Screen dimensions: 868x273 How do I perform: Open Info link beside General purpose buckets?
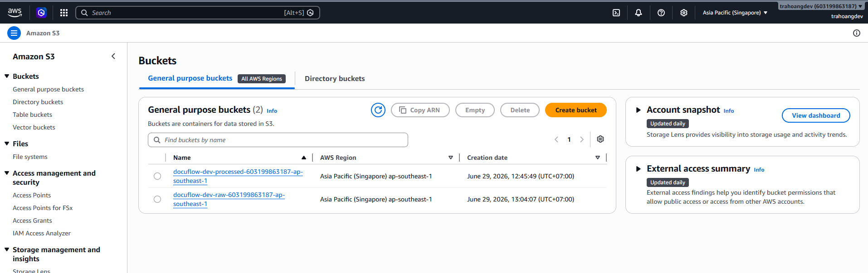click(272, 111)
